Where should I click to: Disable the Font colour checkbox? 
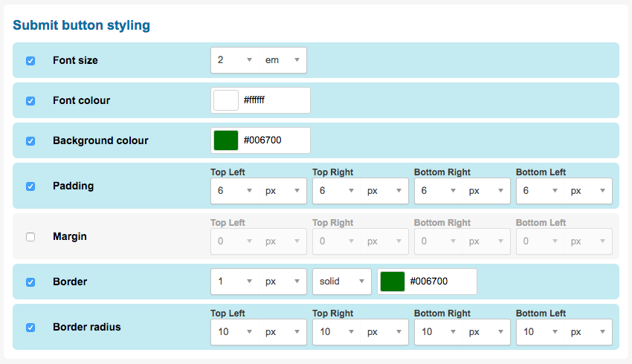(x=30, y=101)
